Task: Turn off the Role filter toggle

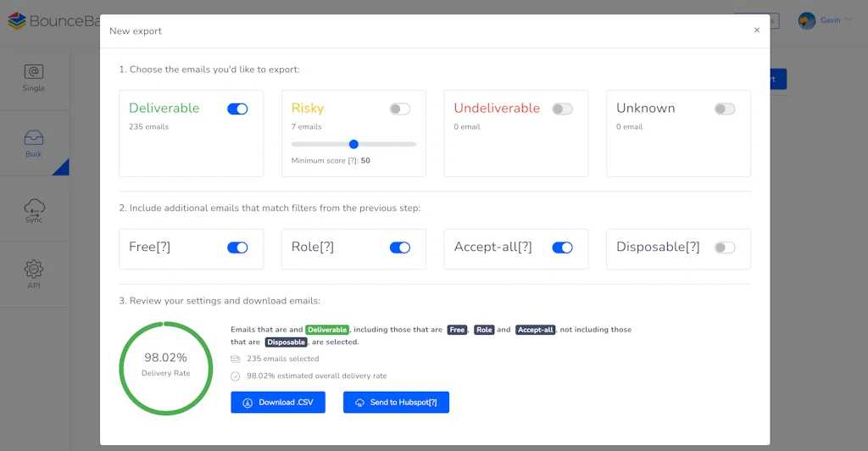Action: pos(399,248)
